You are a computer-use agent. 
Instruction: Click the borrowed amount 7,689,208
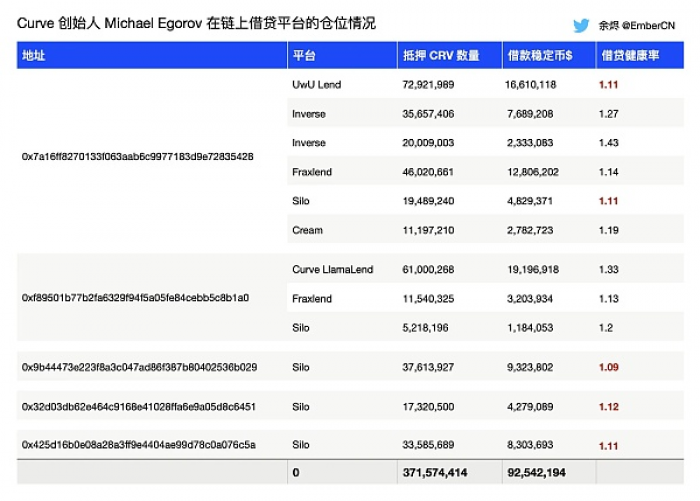(x=530, y=114)
